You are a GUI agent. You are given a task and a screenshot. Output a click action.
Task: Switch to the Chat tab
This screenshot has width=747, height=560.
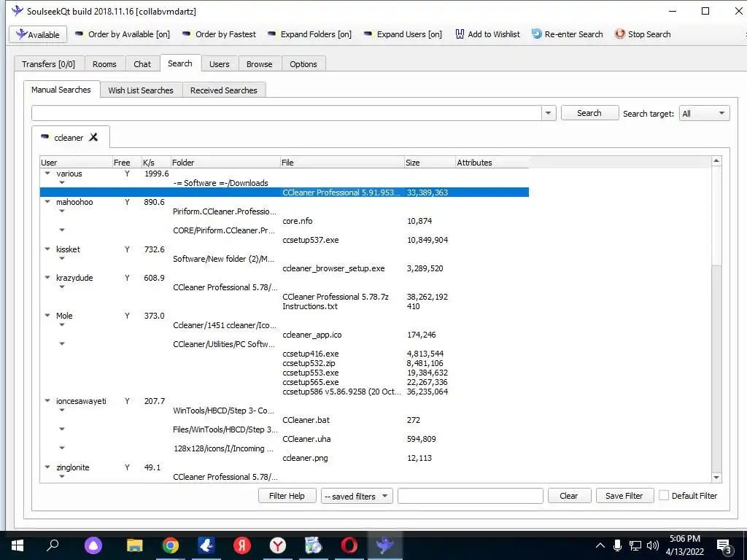pyautogui.click(x=142, y=64)
